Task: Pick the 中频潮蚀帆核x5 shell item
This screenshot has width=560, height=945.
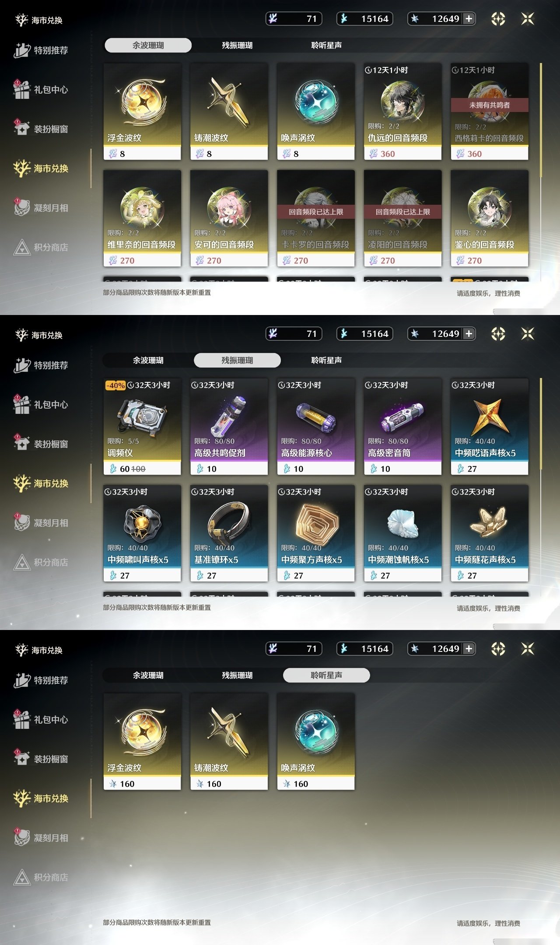Action: point(402,533)
